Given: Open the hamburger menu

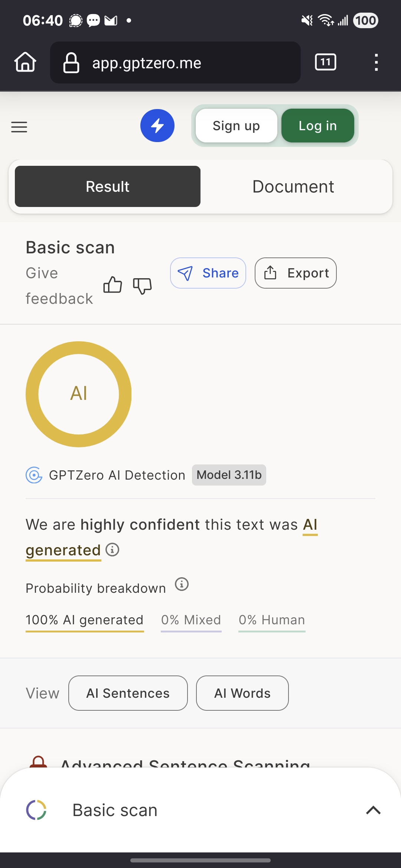Looking at the screenshot, I should pos(19,127).
